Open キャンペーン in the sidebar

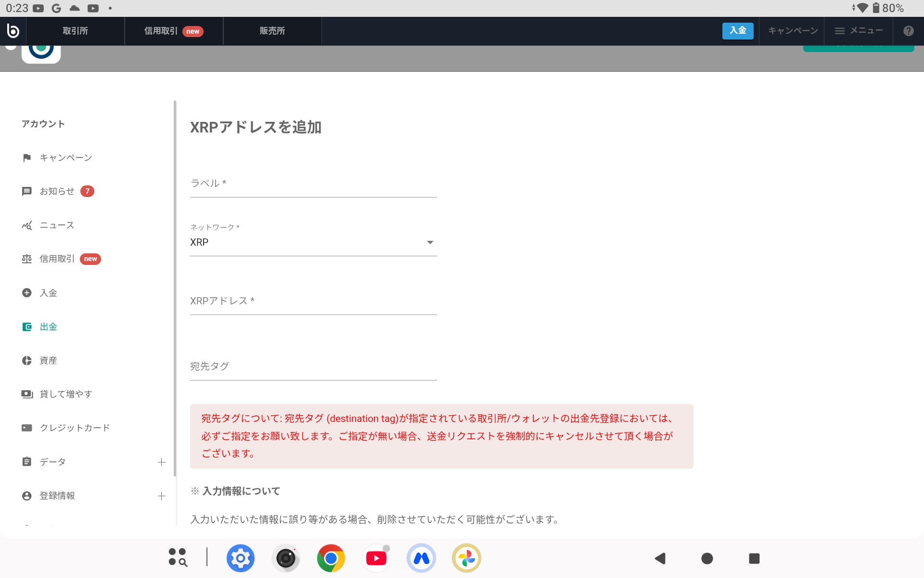pos(65,158)
